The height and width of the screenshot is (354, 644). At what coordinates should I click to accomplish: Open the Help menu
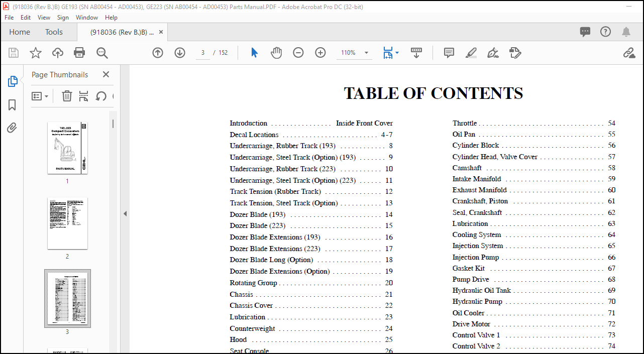[111, 17]
